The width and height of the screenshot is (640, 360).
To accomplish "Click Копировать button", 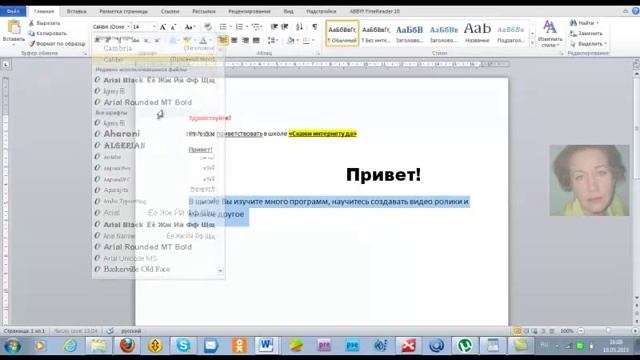I will [x=47, y=33].
